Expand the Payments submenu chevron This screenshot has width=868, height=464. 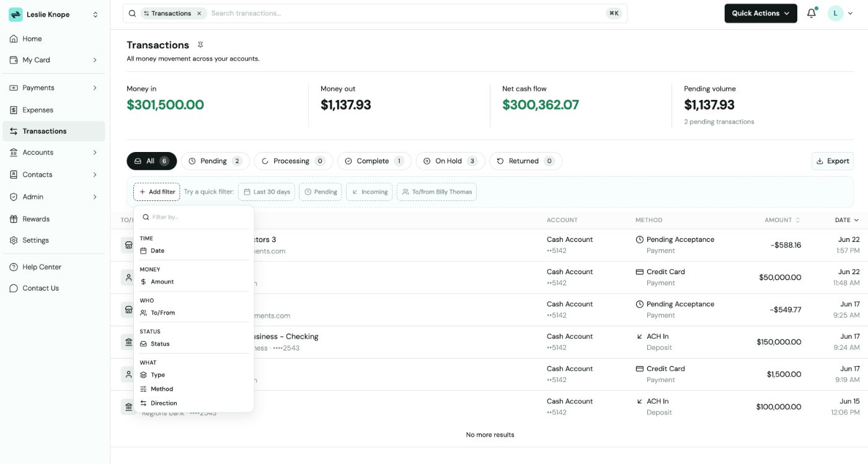click(95, 87)
